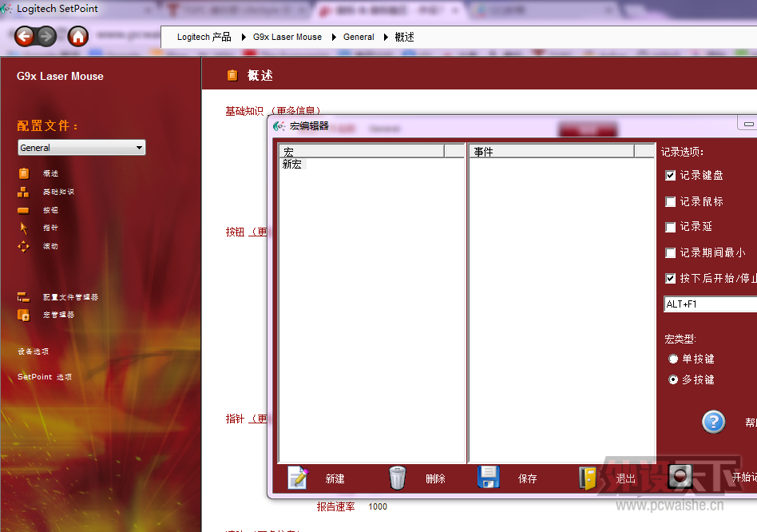757x532 pixels.
Task: Start recording with the record button icon
Action: 680,476
